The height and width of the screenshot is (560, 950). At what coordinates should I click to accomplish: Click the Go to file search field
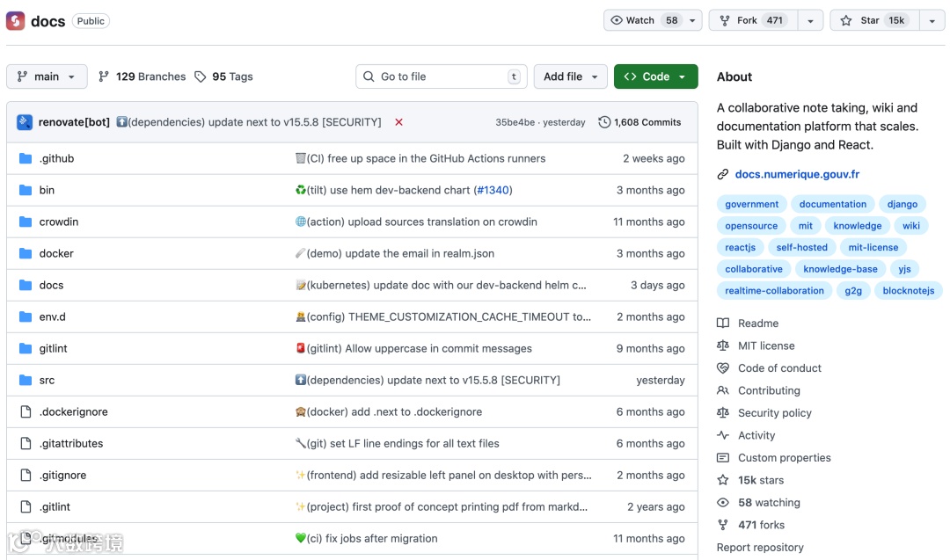[x=441, y=76]
